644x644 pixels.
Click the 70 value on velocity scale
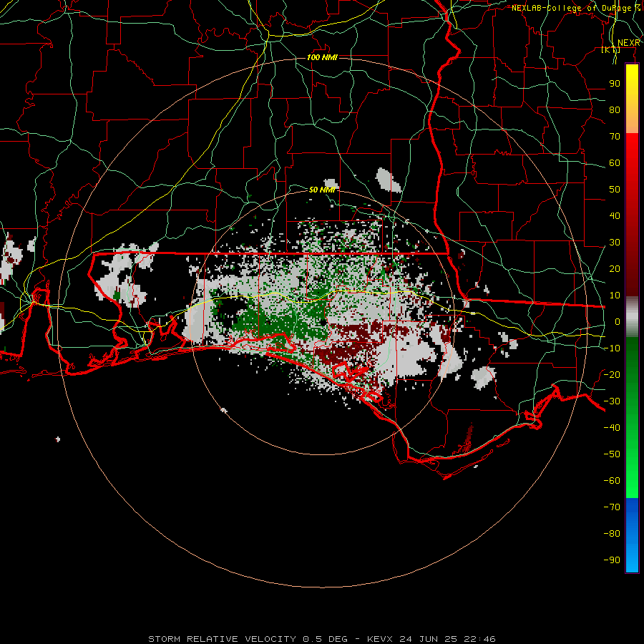point(615,137)
